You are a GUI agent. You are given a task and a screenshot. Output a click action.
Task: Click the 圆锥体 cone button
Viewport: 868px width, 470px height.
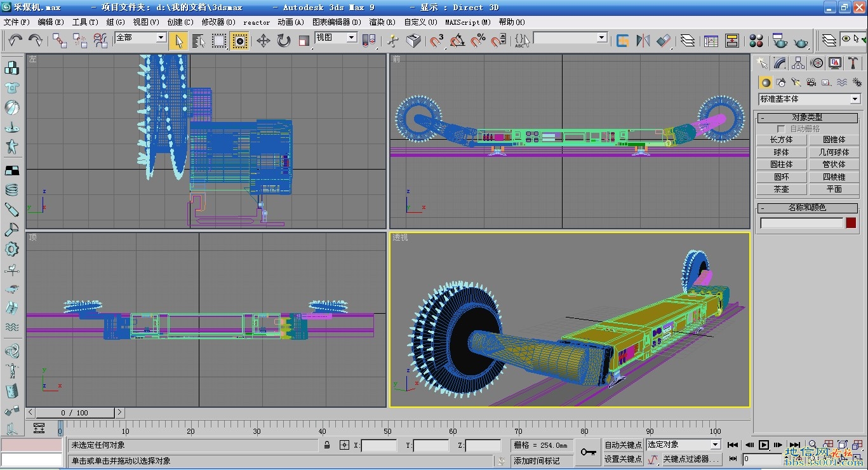coord(834,140)
